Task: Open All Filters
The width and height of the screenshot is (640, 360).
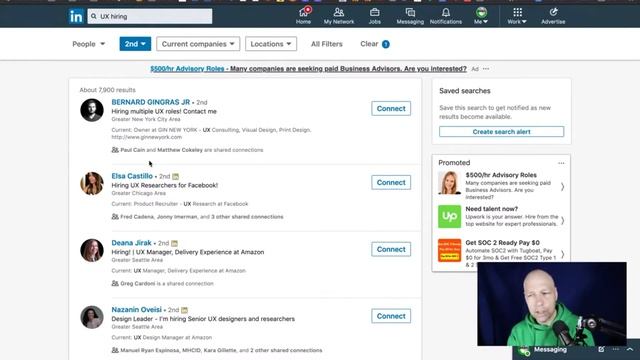Action: coord(327,44)
